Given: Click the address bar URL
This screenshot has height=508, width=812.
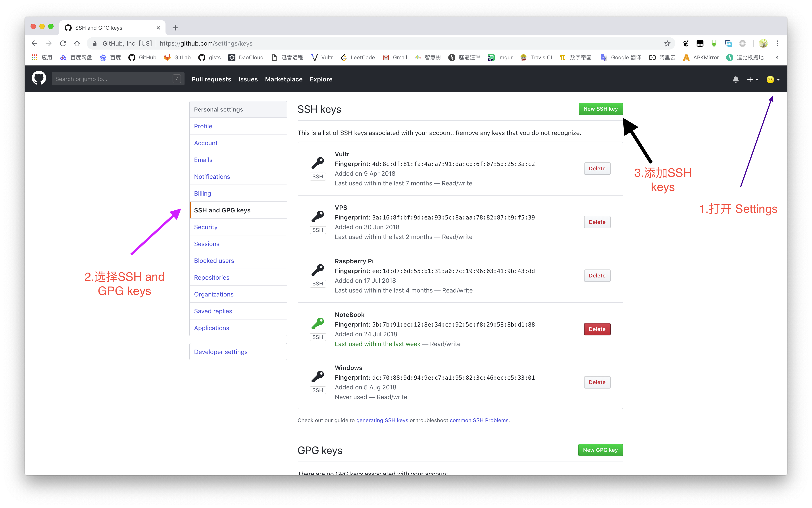Looking at the screenshot, I should click(x=206, y=43).
